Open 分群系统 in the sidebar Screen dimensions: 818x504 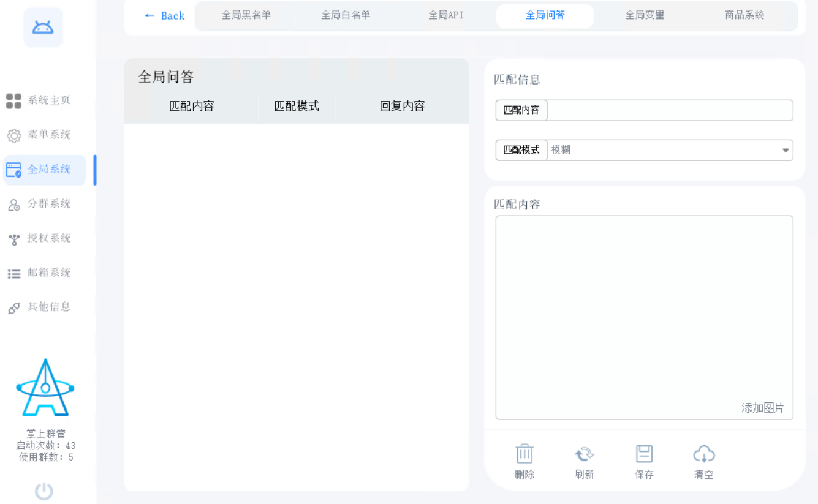pos(39,204)
